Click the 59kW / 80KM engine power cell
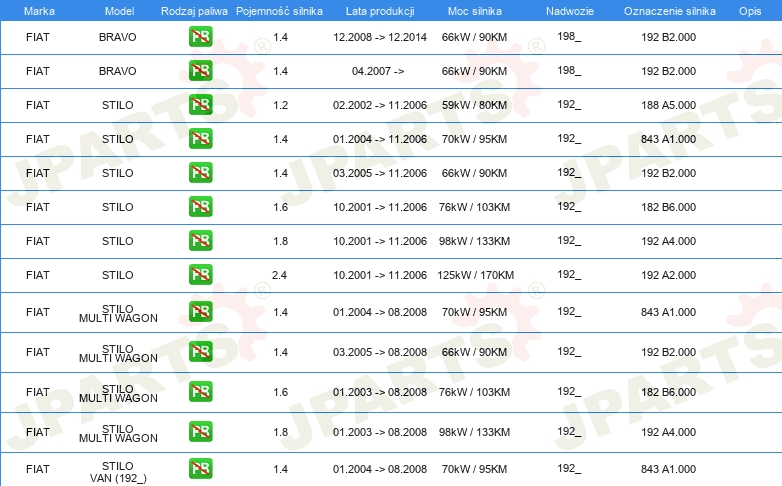Image resolution: width=782 pixels, height=486 pixels. click(474, 105)
